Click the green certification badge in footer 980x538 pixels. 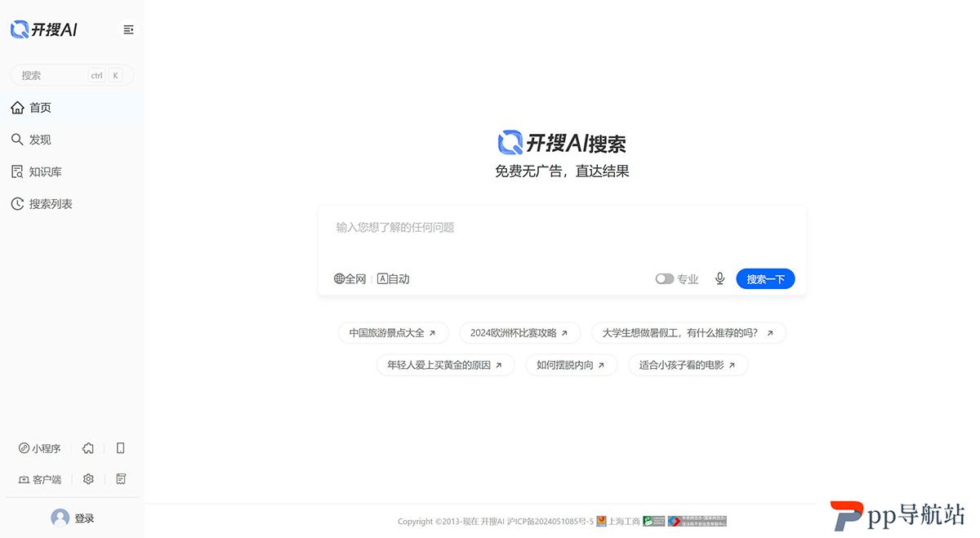pos(654,521)
